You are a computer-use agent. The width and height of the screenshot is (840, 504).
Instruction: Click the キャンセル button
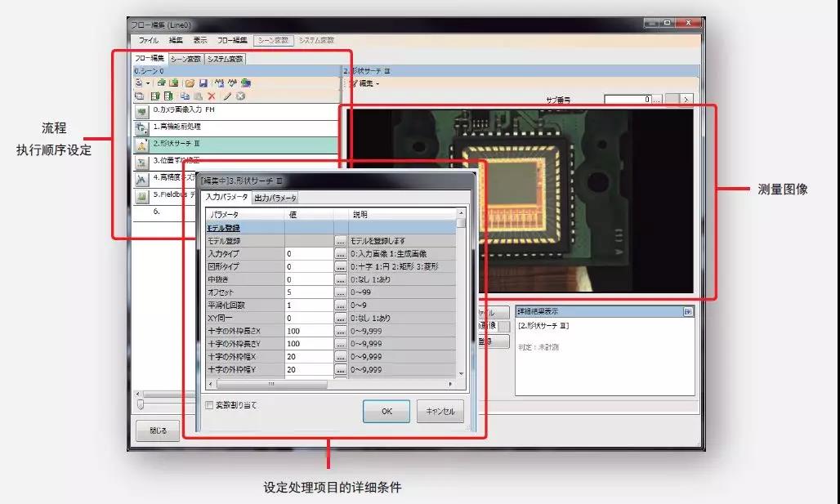[x=440, y=412]
